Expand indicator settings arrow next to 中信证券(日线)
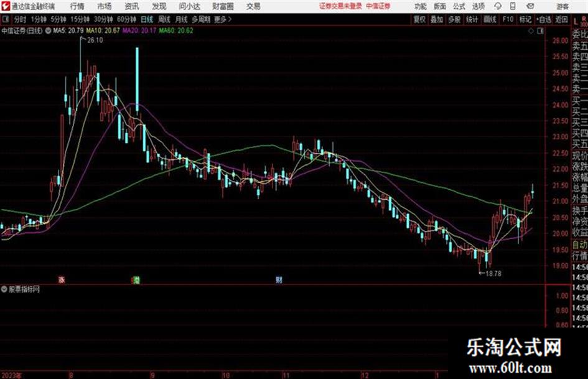This screenshot has width=588, height=379. coord(48,30)
